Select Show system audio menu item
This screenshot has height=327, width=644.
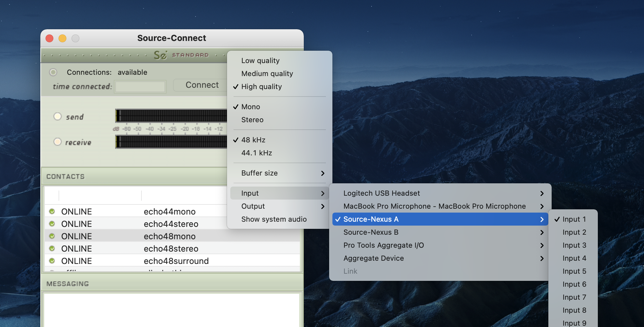(x=274, y=219)
